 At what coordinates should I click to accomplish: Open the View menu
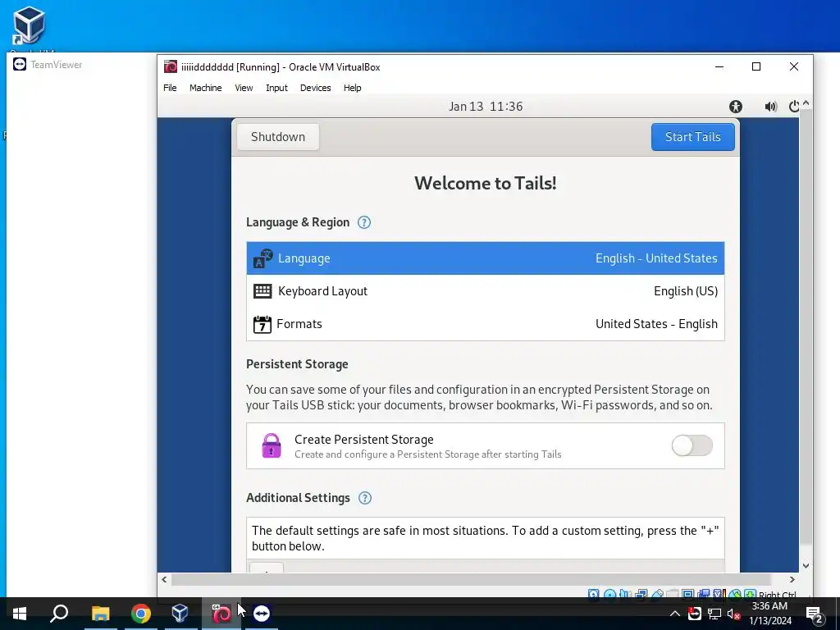244,88
